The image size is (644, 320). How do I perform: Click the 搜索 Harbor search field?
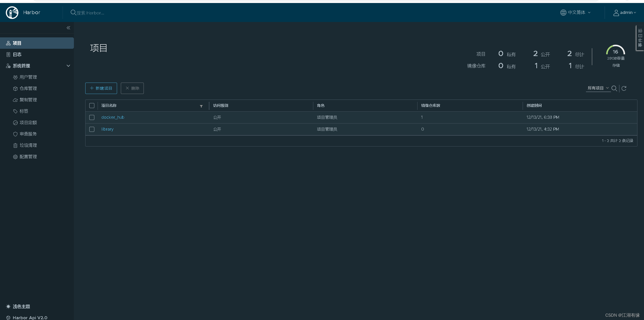click(90, 13)
